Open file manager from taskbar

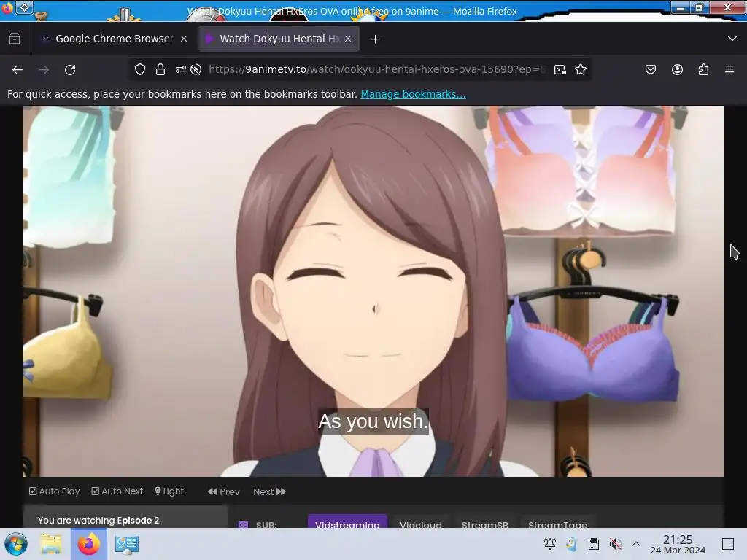coord(51,544)
